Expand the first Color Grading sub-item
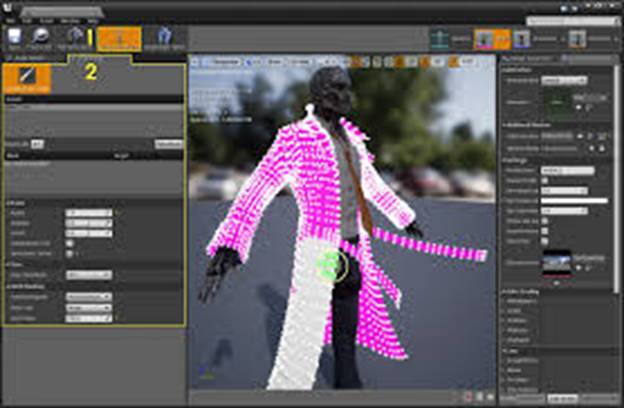 (x=505, y=301)
